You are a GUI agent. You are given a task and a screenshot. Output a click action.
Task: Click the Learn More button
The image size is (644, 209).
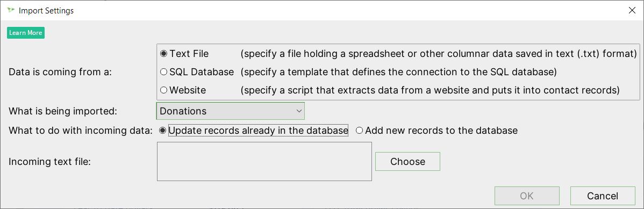(25, 33)
